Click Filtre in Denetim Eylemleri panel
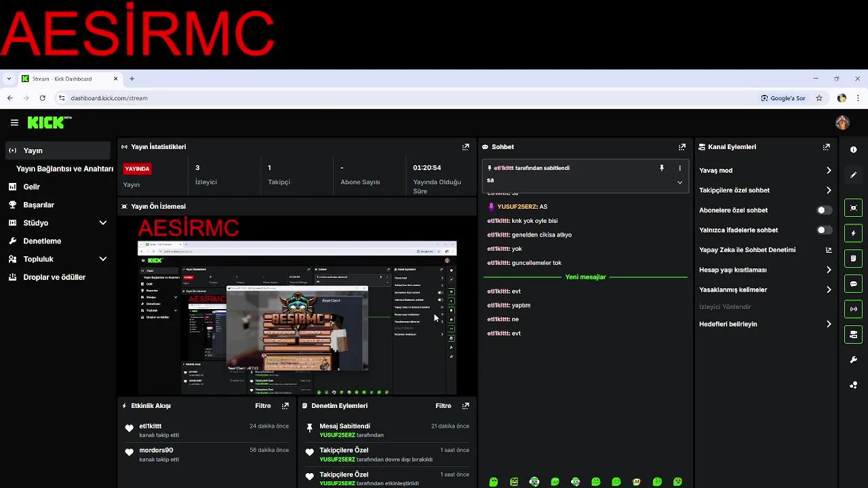868x488 pixels. [443, 406]
